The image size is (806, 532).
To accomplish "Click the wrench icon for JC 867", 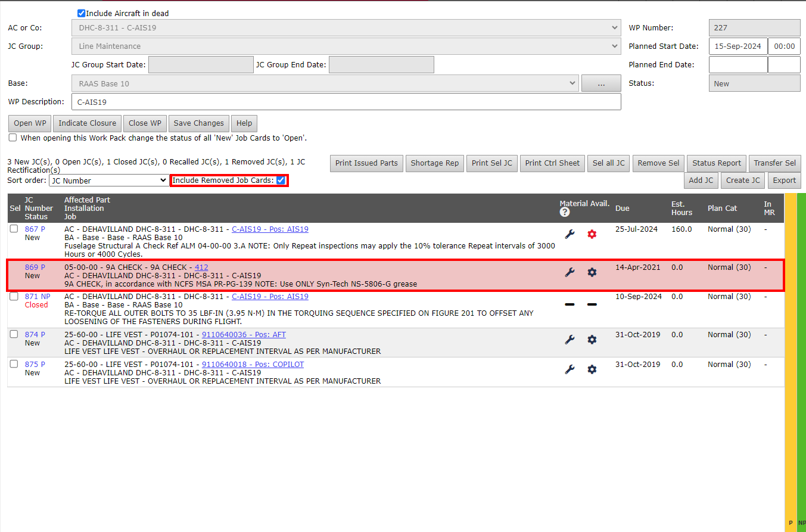I will click(570, 234).
